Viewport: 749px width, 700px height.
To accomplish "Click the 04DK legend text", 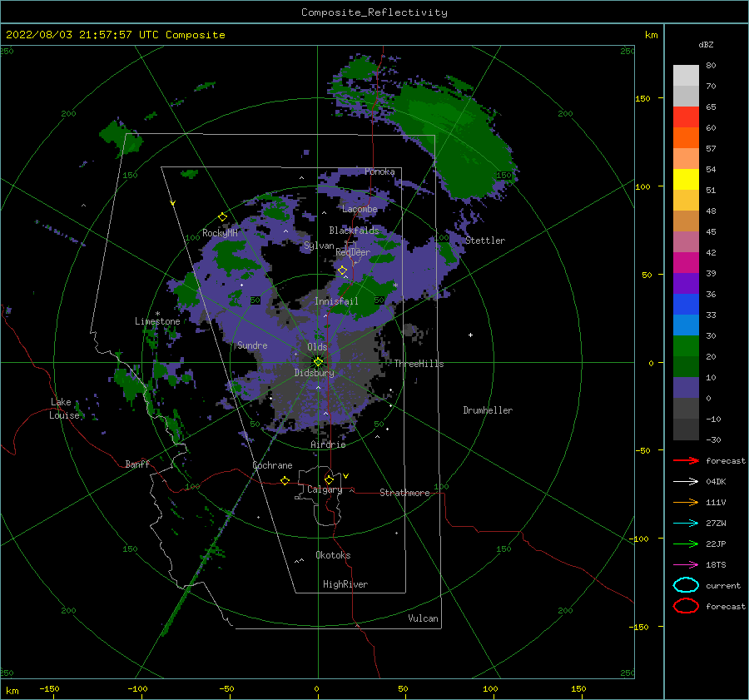I will click(716, 482).
